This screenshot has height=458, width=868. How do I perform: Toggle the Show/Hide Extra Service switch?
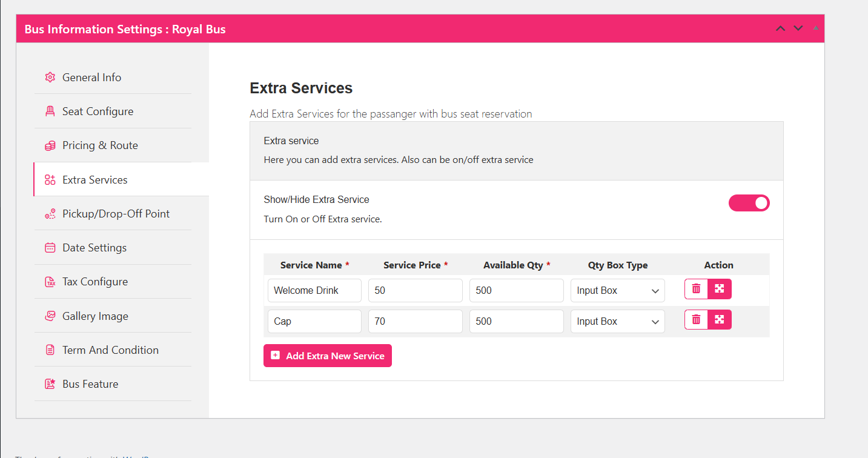[749, 203]
